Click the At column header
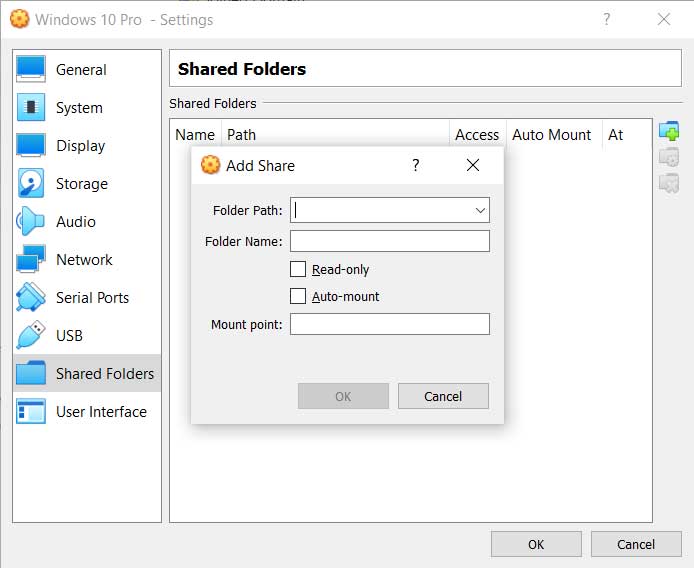694x568 pixels. point(627,135)
